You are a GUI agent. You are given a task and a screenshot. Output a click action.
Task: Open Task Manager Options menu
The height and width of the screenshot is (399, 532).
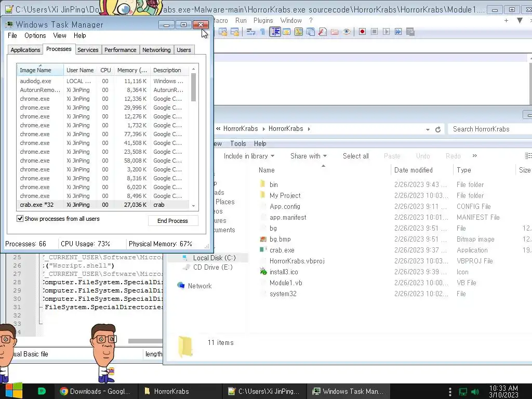point(35,36)
